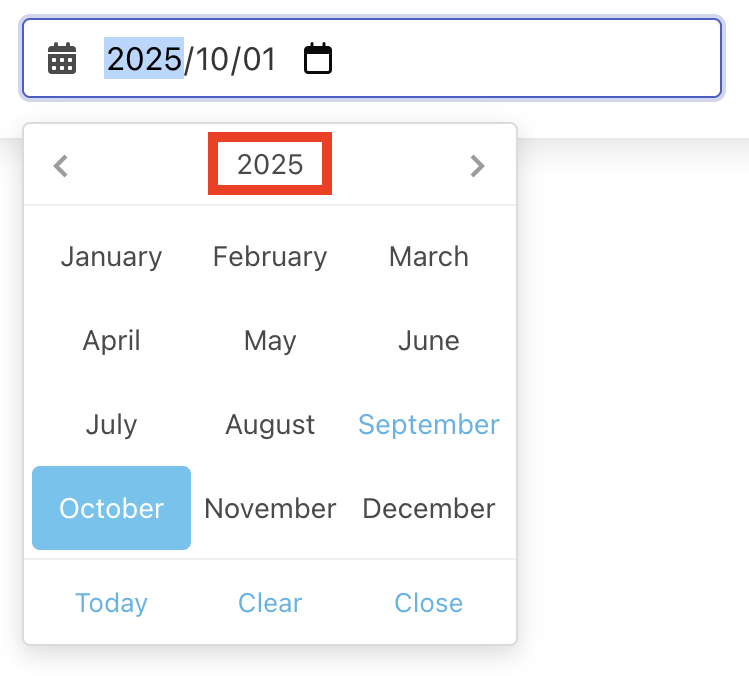Pick June in month picker
749x676 pixels.
[428, 341]
